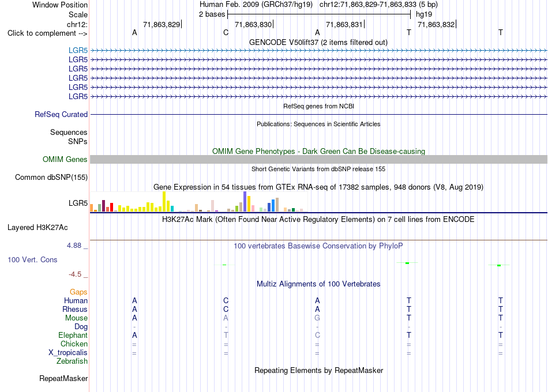Open 'Repeating Elements by RepeatMasker' title
The image size is (548, 392).
(x=318, y=370)
